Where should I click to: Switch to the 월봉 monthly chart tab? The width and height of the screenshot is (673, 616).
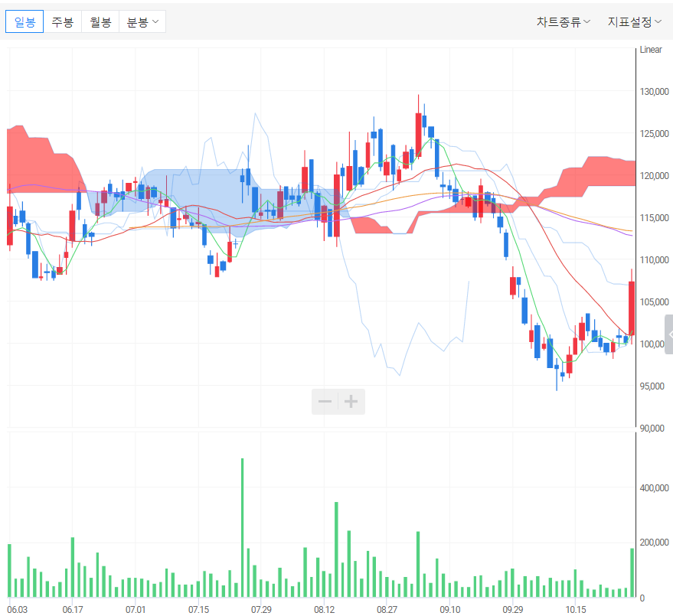click(x=100, y=21)
